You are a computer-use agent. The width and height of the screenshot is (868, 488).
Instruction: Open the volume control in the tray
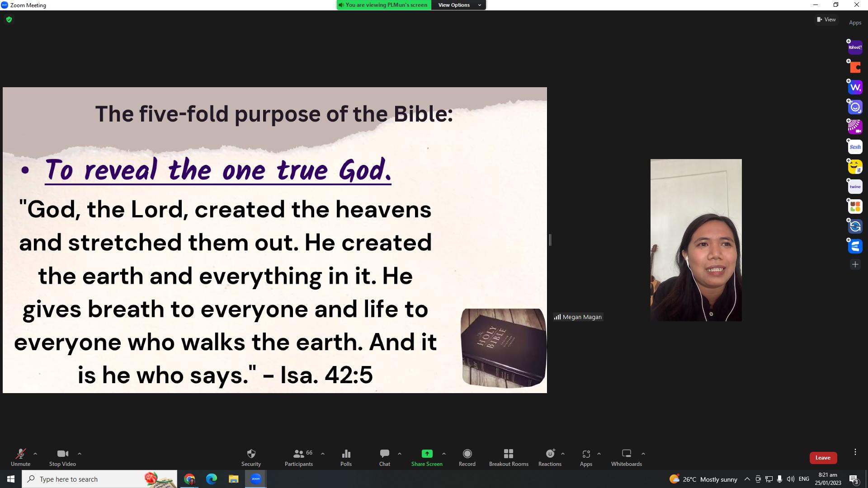[x=790, y=479]
